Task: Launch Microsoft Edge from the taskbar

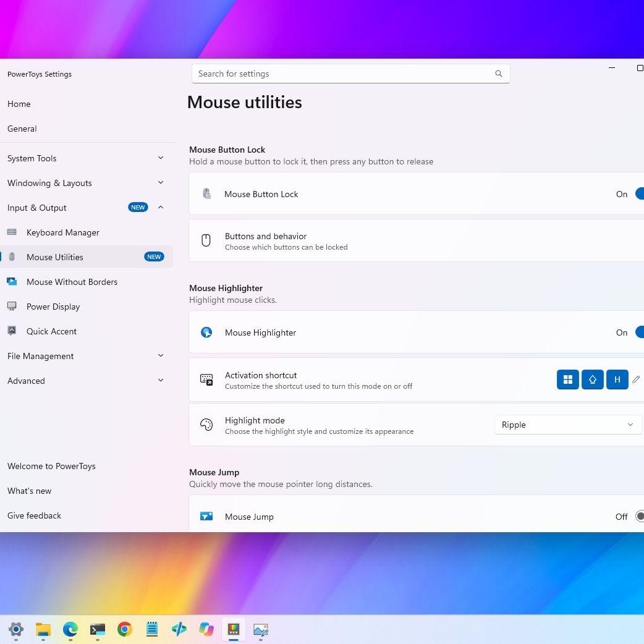Action: click(x=70, y=629)
